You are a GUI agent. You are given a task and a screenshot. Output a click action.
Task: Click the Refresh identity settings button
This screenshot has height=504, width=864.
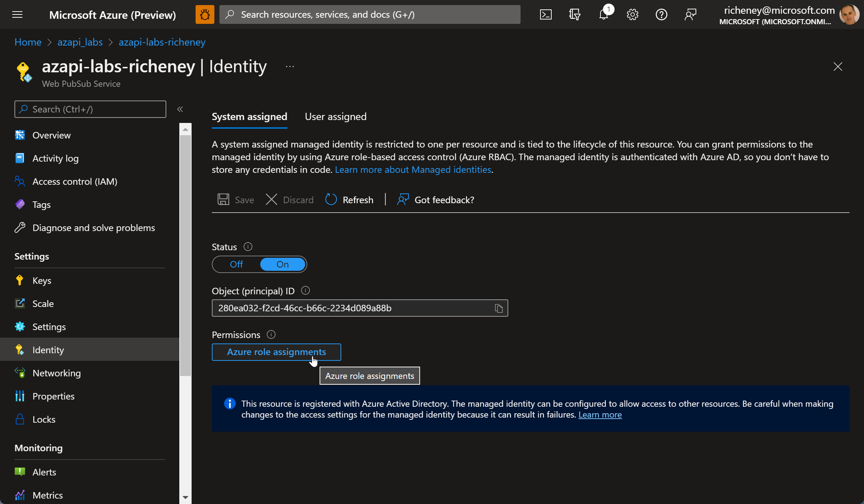pos(349,200)
